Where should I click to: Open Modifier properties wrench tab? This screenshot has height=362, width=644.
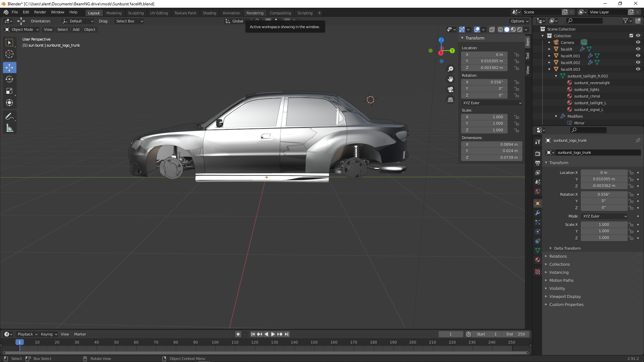coord(538,213)
